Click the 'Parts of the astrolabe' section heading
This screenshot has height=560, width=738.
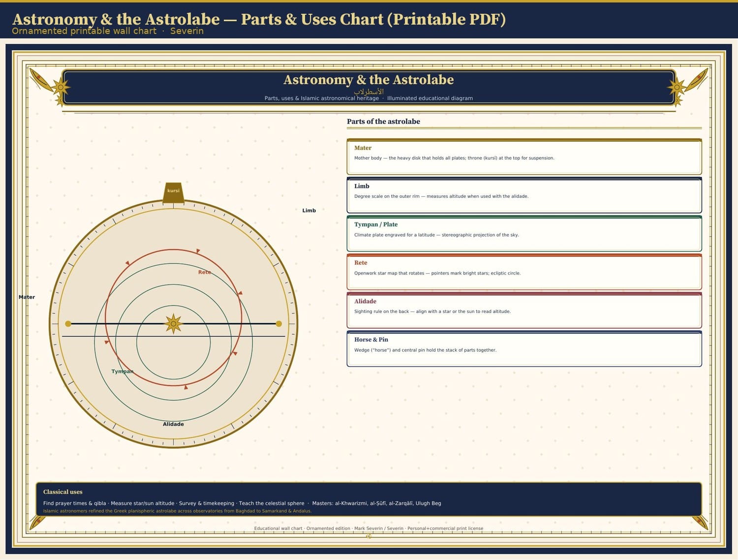383,122
